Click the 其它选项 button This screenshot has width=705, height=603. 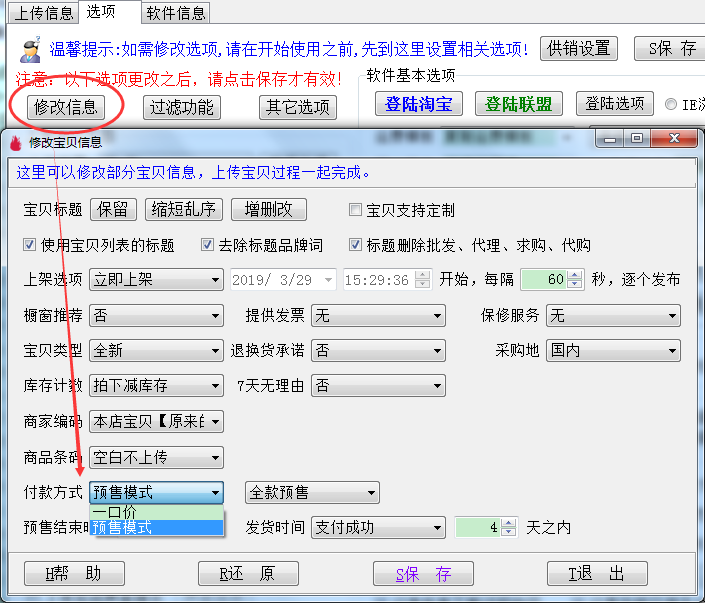(x=297, y=107)
